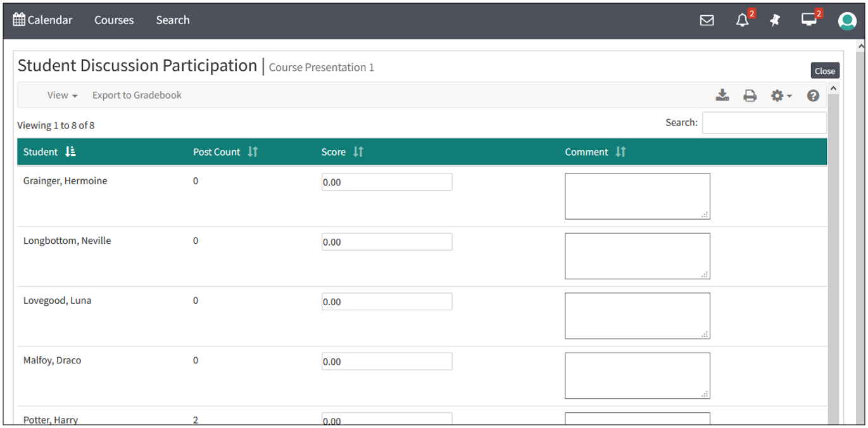Select the name Malfoy, Draco
This screenshot has width=868, height=428.
tap(52, 360)
